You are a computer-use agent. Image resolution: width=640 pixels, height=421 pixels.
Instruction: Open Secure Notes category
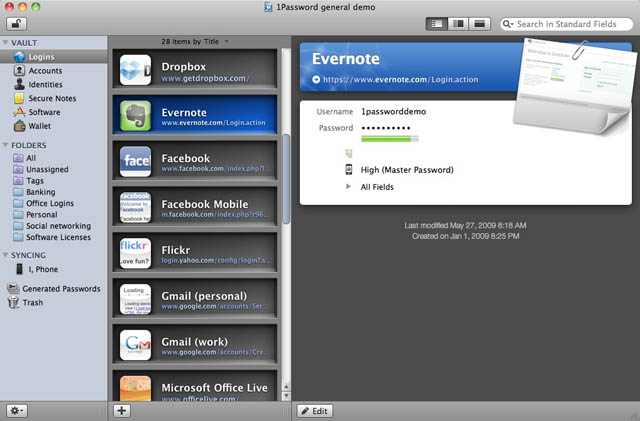pos(53,98)
